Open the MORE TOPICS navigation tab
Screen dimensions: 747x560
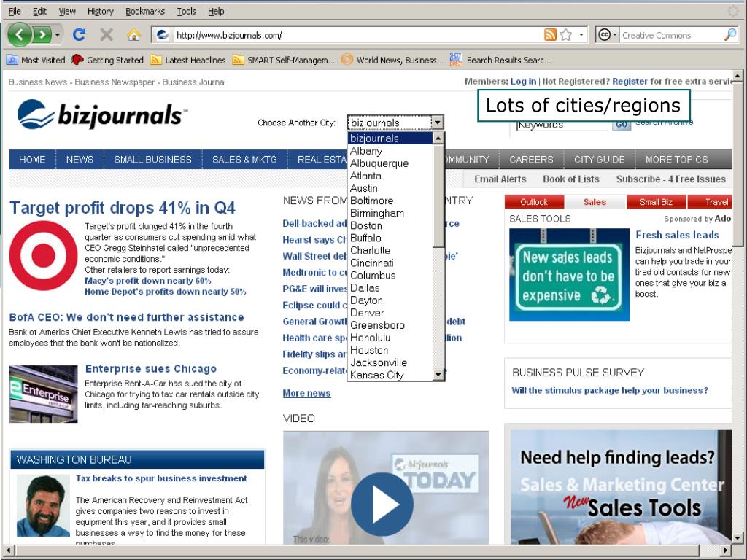[676, 160]
